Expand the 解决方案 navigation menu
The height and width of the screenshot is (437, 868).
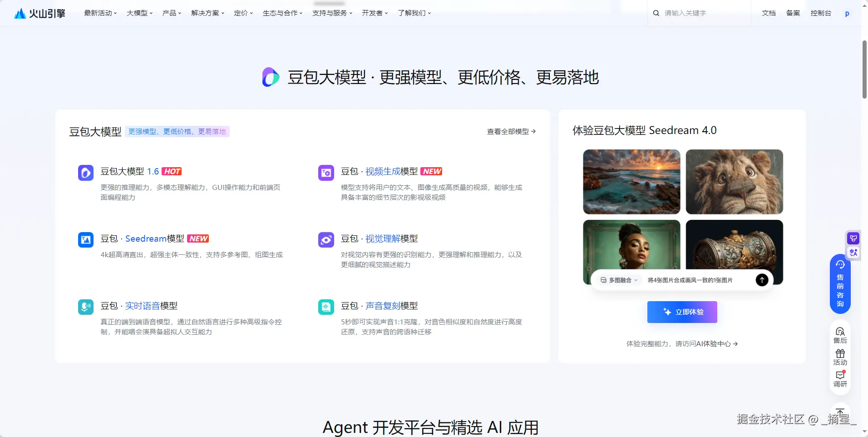207,13
